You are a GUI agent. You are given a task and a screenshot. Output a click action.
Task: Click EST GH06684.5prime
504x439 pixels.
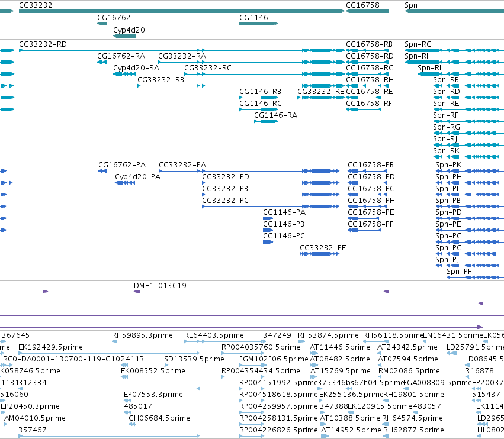click(159, 418)
